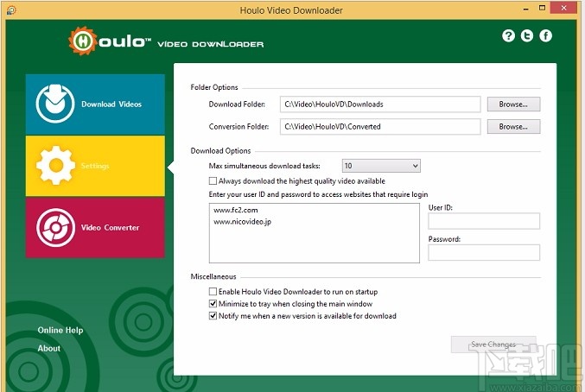The height and width of the screenshot is (392, 585).
Task: Select www.fc2.com in the site list
Action: click(x=235, y=210)
